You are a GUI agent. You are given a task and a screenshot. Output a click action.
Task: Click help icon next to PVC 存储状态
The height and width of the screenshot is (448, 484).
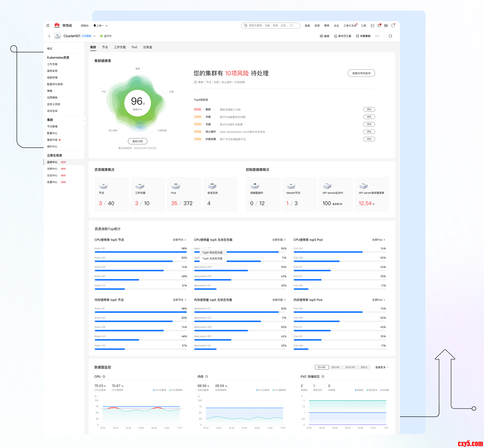323,377
